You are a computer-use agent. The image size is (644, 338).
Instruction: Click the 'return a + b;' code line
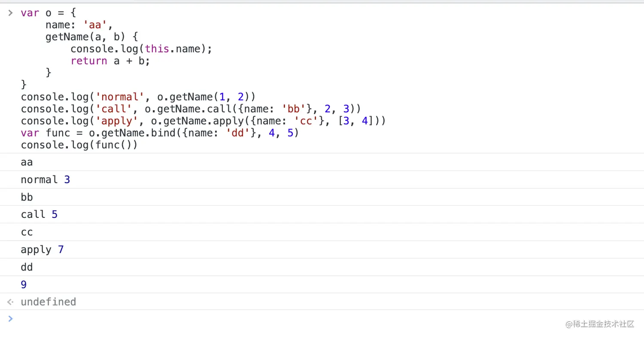tap(110, 61)
